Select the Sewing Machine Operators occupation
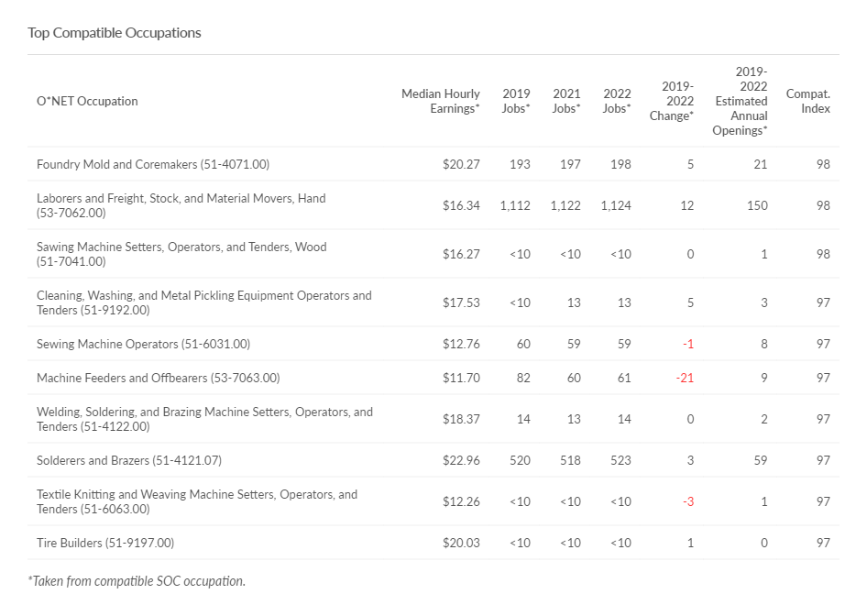The height and width of the screenshot is (616, 867). tap(143, 344)
